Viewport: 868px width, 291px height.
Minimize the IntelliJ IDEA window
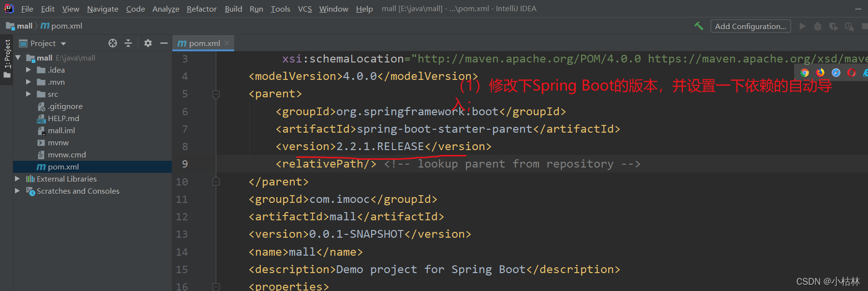tap(858, 9)
